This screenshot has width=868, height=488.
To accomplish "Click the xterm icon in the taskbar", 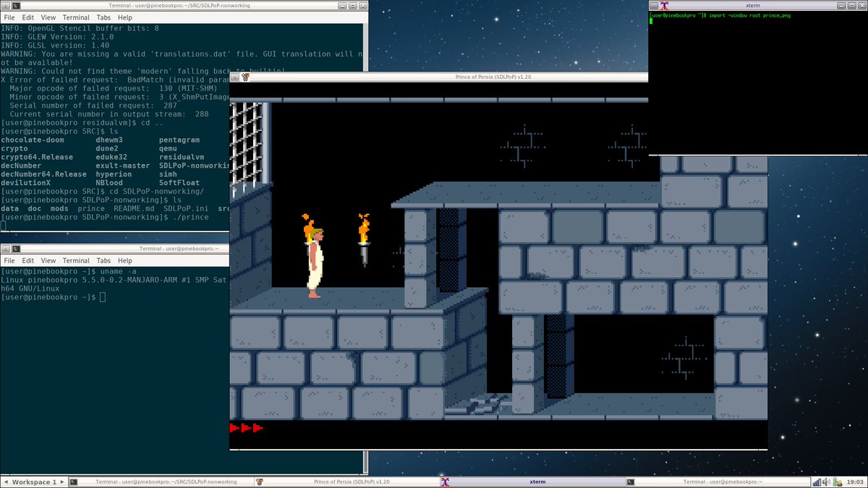I will 446,481.
